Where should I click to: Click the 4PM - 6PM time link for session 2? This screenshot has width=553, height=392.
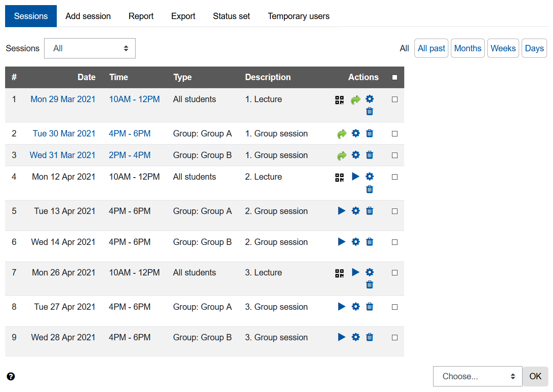pos(130,133)
